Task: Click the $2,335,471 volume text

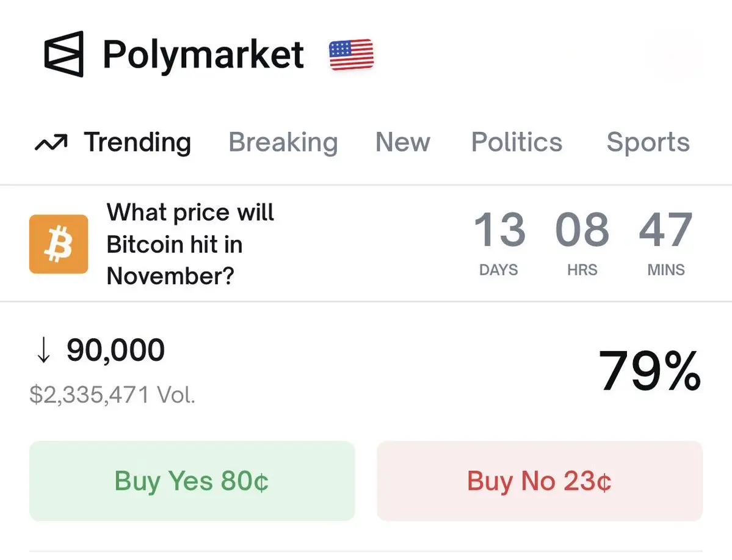Action: click(112, 395)
